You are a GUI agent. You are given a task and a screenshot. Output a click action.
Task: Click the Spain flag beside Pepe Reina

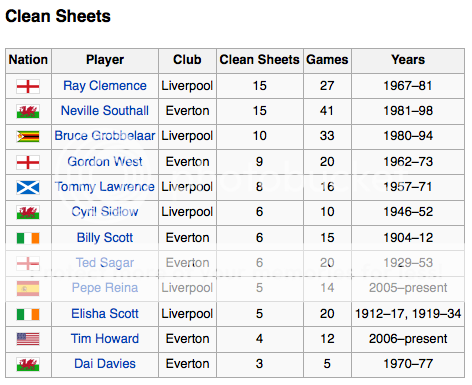(28, 288)
